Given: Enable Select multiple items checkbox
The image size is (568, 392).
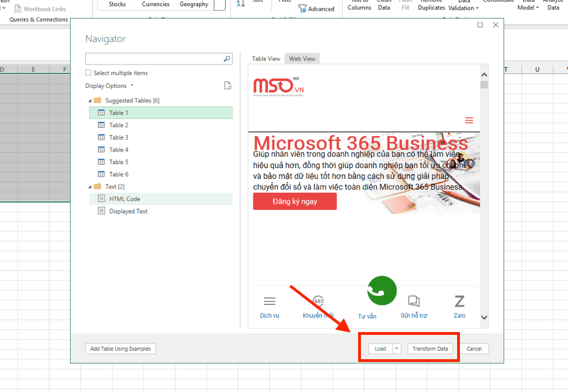Looking at the screenshot, I should (x=88, y=73).
